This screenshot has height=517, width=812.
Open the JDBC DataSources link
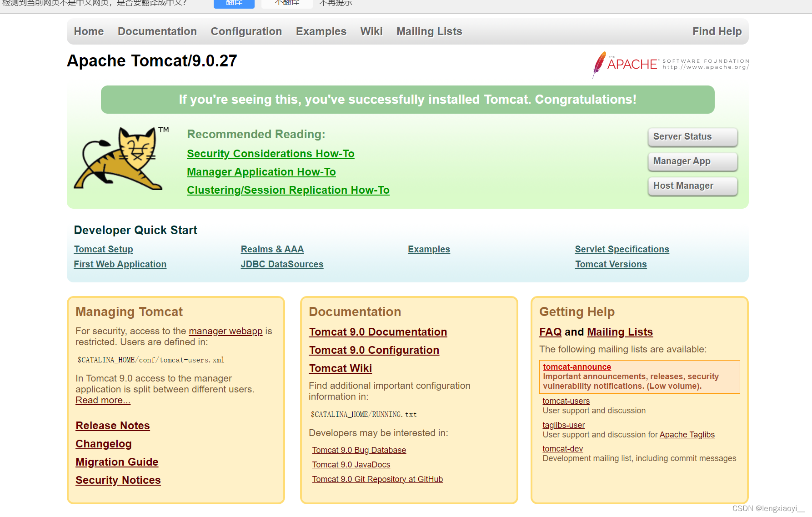282,264
